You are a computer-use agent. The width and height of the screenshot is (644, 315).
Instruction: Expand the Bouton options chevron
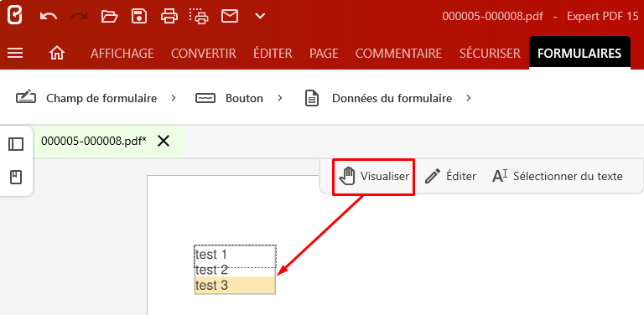(280, 98)
